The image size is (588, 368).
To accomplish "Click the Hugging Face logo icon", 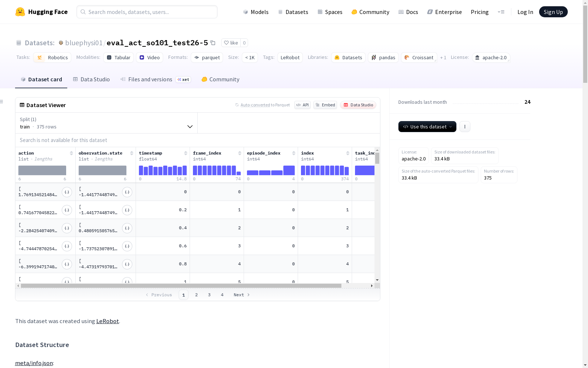I will tap(20, 12).
